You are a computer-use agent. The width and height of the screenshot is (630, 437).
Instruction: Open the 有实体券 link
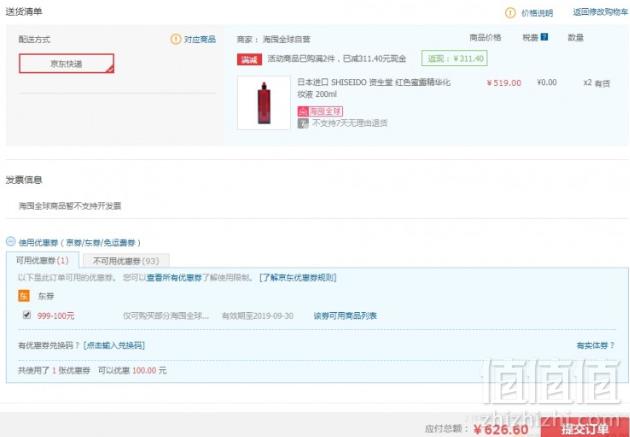click(x=595, y=345)
